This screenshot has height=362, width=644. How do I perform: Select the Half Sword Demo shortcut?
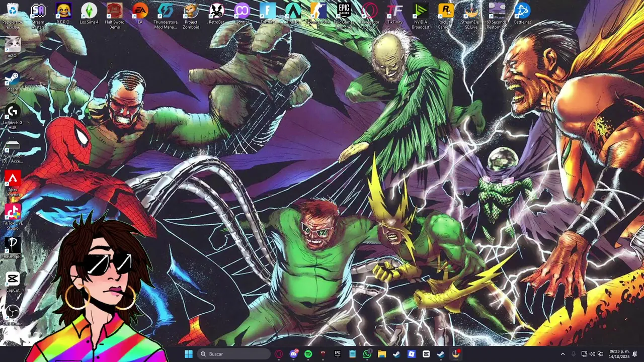115,16
